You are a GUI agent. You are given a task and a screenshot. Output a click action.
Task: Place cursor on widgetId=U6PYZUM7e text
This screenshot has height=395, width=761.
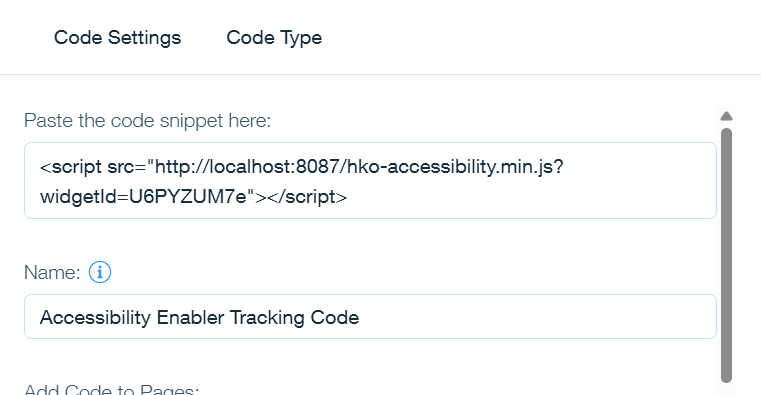pos(144,197)
